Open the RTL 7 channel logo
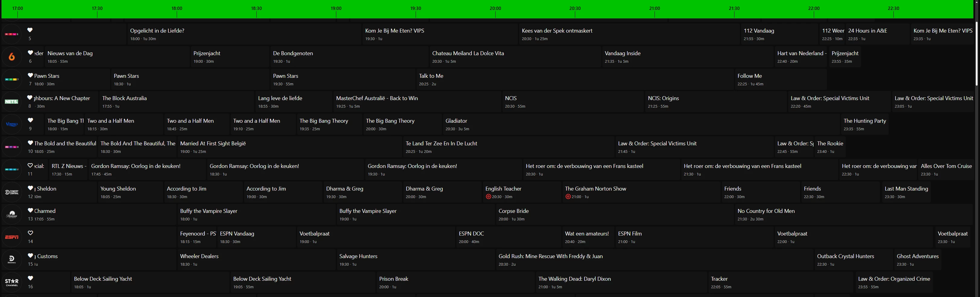This screenshot has width=980, height=297. tap(11, 80)
